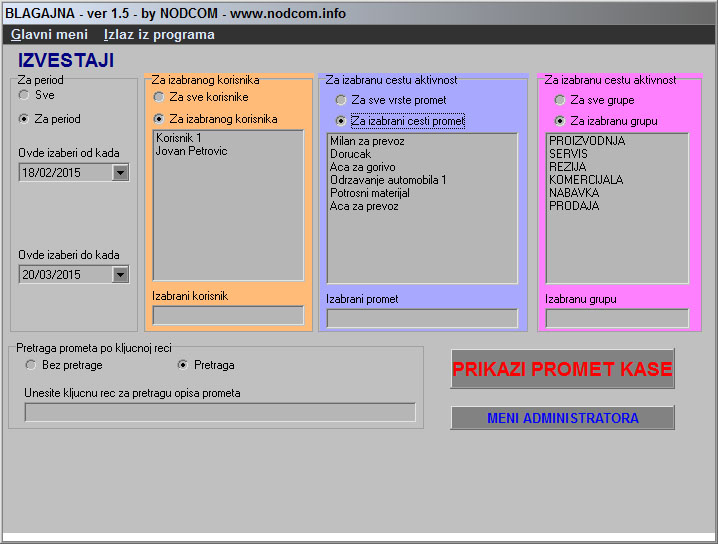The height and width of the screenshot is (544, 718).
Task: Select the Sve period radio button
Action: click(24, 95)
